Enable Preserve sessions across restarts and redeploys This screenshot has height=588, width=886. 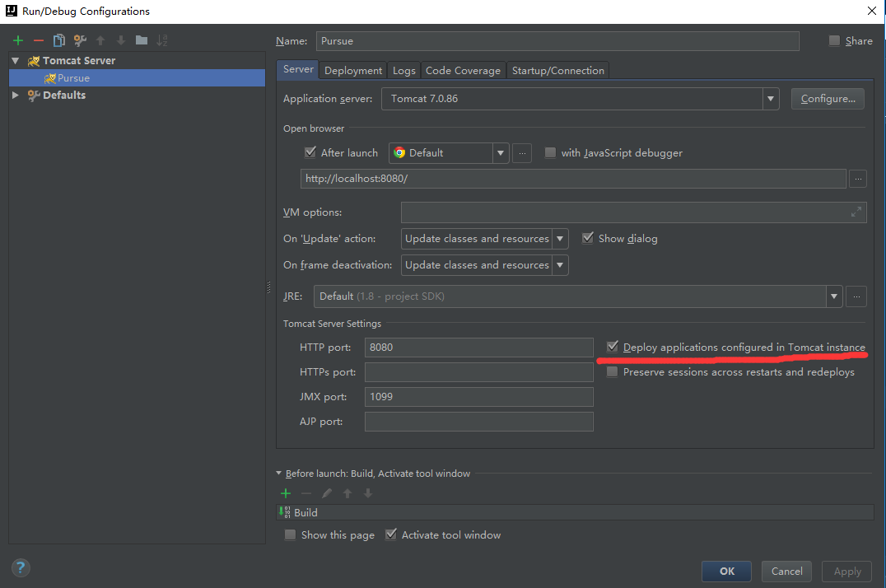click(x=612, y=372)
